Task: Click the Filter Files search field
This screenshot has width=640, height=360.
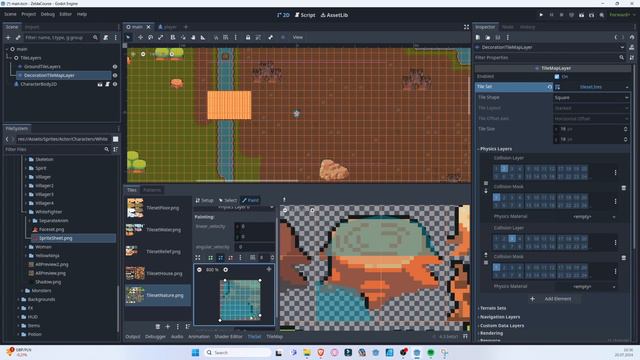Action: pyautogui.click(x=57, y=149)
